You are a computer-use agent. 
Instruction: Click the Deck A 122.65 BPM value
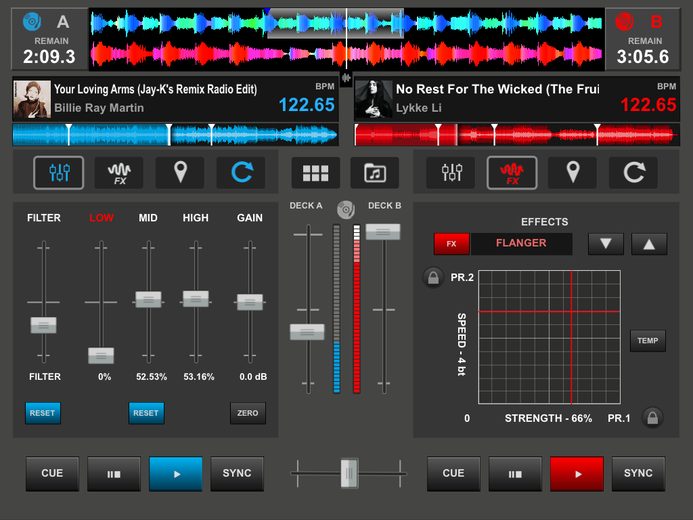[306, 105]
